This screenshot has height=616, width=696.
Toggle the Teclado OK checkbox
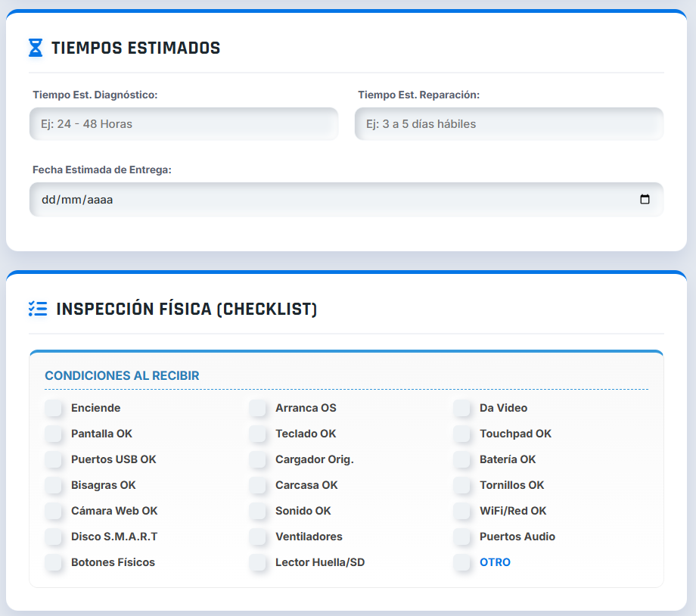(x=258, y=434)
